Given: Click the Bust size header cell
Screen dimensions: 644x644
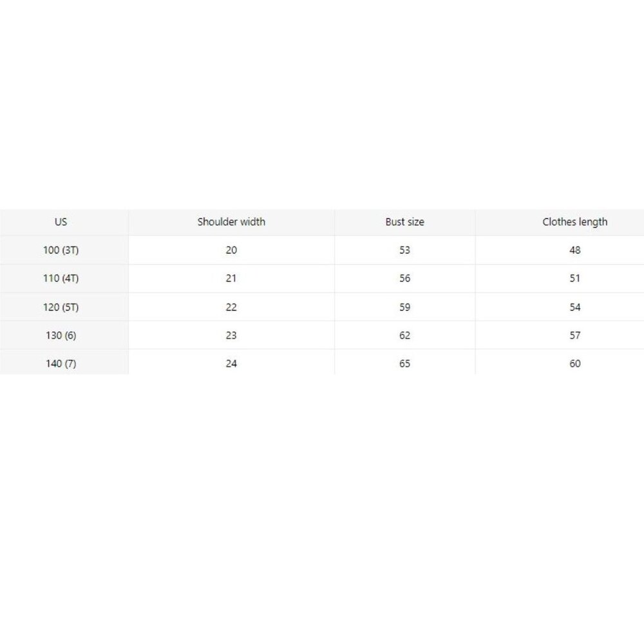Looking at the screenshot, I should pyautogui.click(x=404, y=222).
